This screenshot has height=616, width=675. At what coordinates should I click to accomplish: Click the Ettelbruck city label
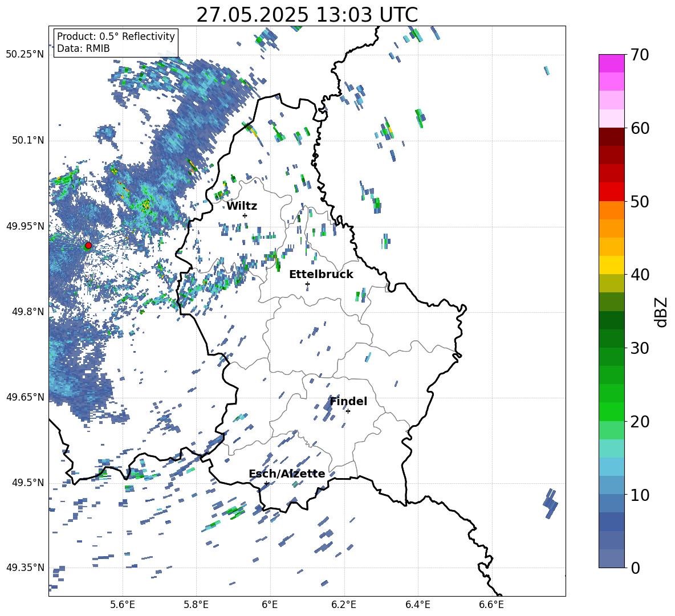(x=321, y=275)
